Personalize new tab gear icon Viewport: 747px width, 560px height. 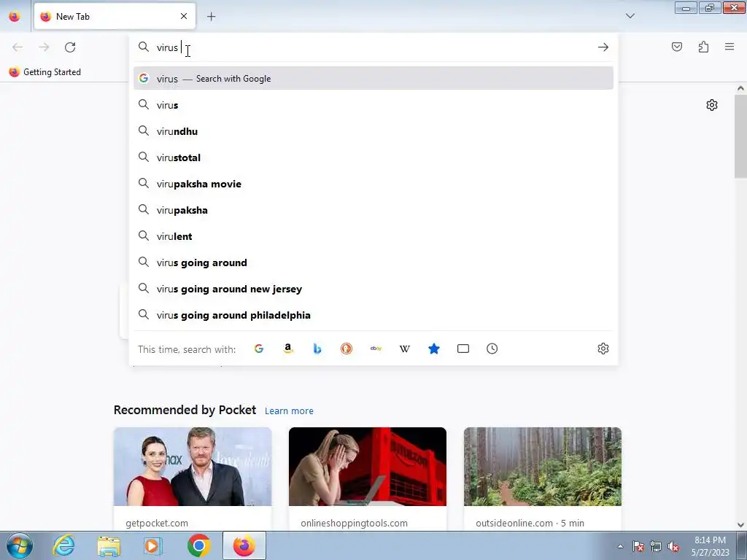tap(712, 105)
